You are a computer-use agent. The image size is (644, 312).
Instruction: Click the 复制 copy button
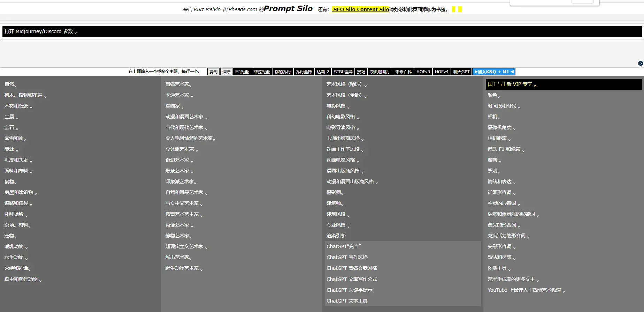[x=213, y=72]
